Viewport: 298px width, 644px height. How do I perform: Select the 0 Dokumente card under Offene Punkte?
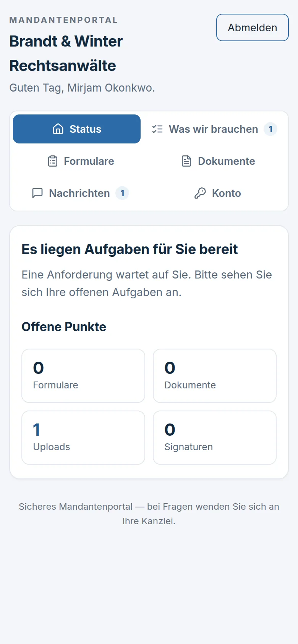[215, 376]
